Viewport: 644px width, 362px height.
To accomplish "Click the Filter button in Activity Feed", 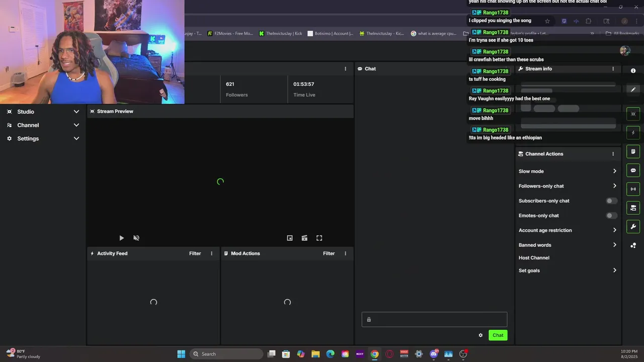I will (x=195, y=253).
